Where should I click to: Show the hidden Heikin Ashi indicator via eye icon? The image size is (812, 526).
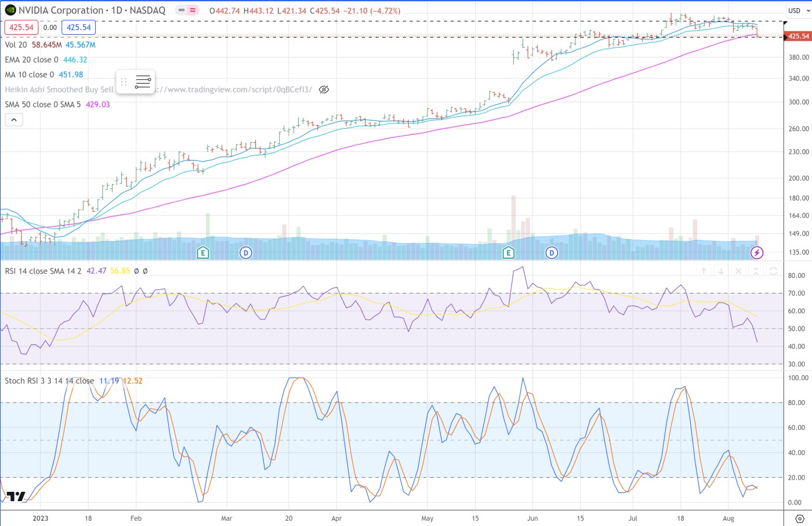(x=324, y=89)
